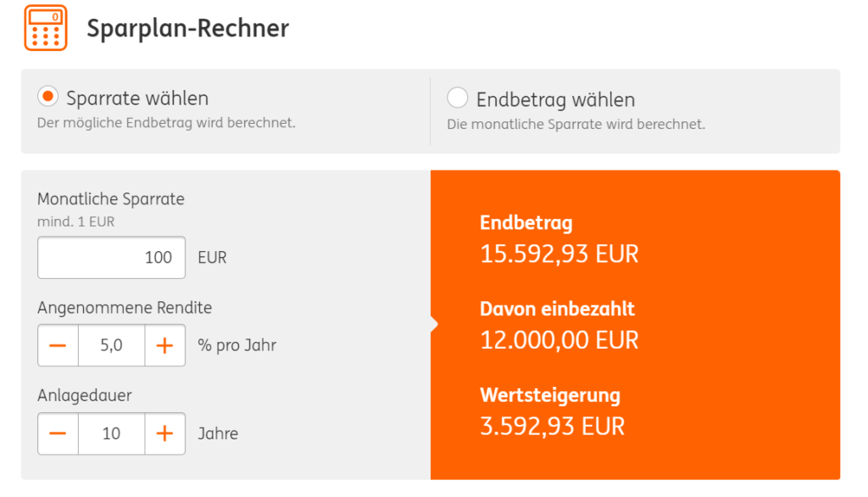Click the Monatliche Sparrate input showing 100

[x=111, y=257]
